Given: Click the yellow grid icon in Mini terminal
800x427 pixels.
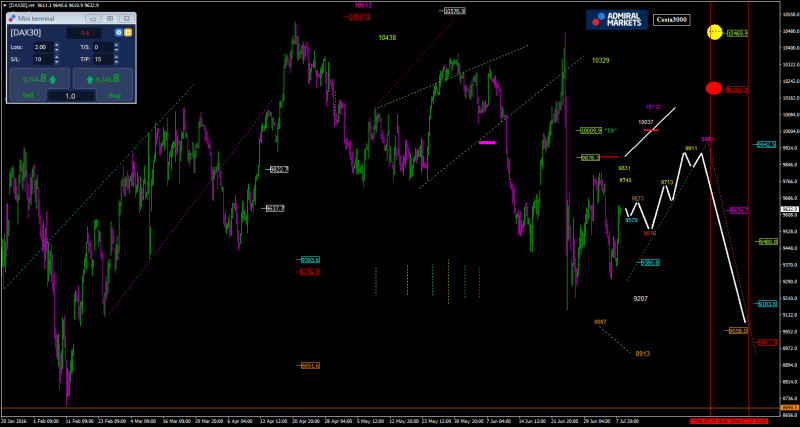Looking at the screenshot, I should coord(128,33).
